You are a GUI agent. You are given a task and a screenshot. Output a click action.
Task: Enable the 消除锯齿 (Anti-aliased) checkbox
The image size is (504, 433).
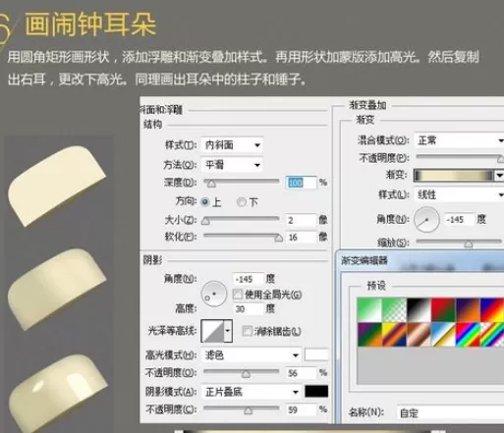point(248,331)
